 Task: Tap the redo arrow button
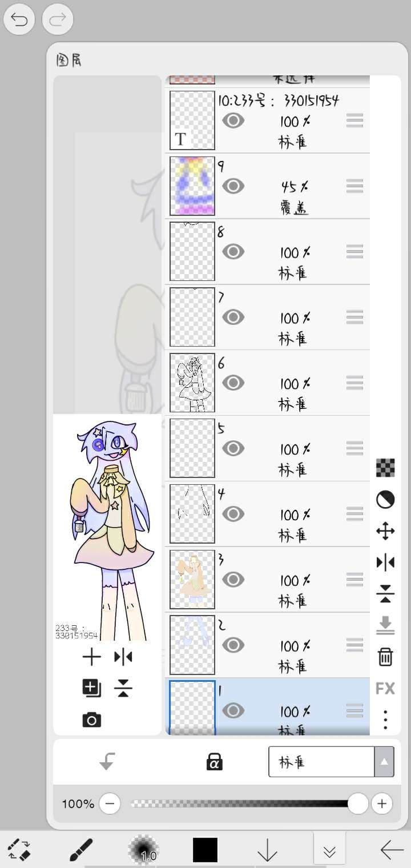coord(57,21)
